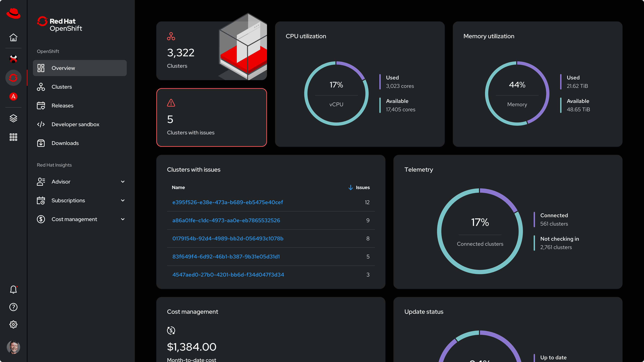Expand the Cost management chevron
The height and width of the screenshot is (362, 644).
point(123,219)
